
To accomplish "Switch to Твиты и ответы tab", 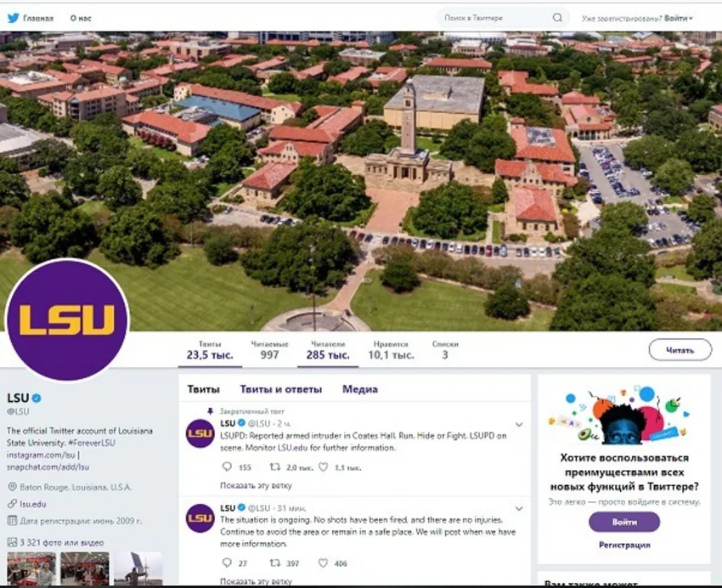I will click(281, 389).
